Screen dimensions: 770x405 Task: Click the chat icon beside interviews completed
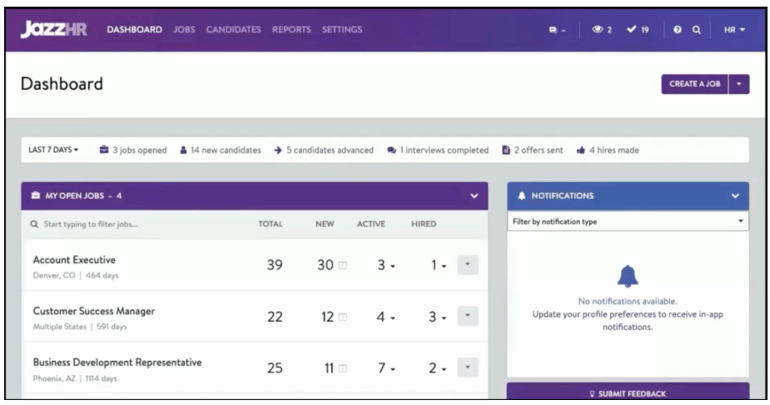pyautogui.click(x=391, y=150)
